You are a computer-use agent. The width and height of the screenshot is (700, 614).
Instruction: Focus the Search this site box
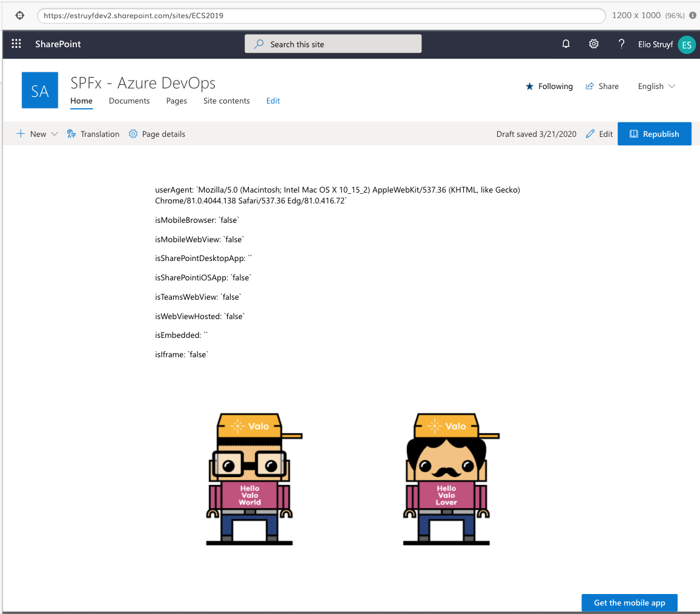(333, 44)
